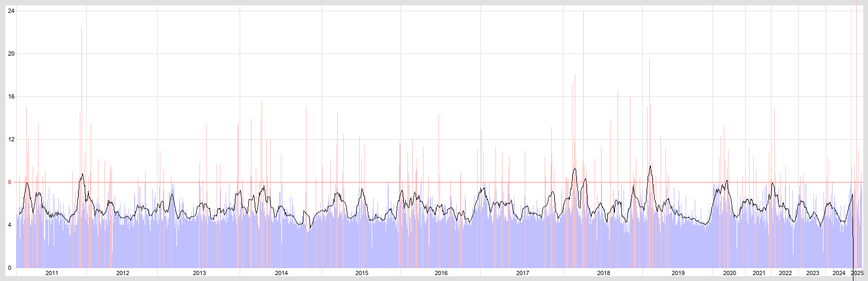Click the red threshold value 8 on y-axis
Viewport: 868px width, 281px height.
click(10, 182)
